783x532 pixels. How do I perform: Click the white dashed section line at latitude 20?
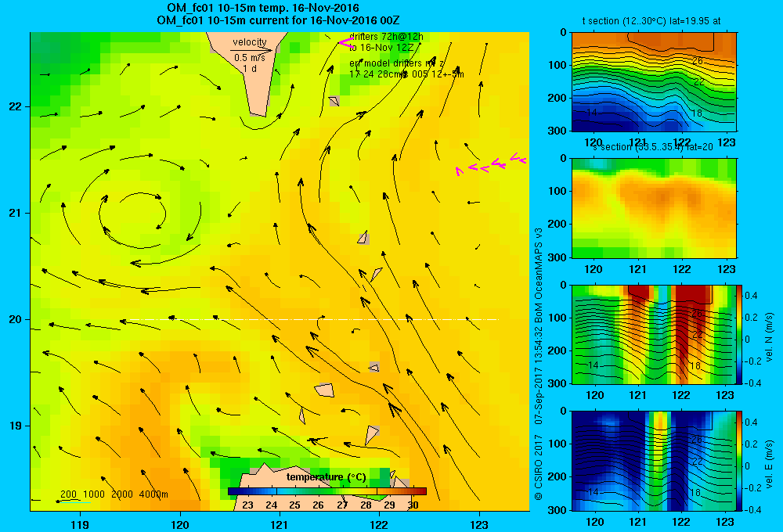click(314, 319)
